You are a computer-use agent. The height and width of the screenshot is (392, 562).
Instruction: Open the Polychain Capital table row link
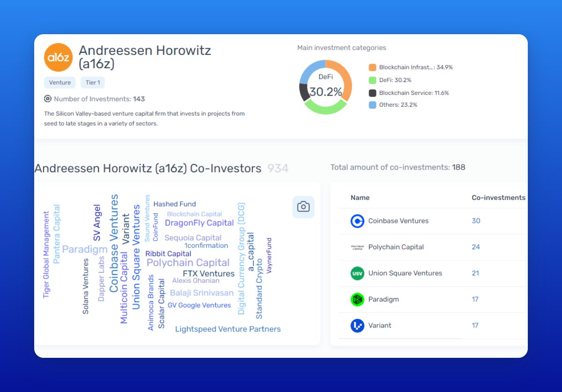396,247
